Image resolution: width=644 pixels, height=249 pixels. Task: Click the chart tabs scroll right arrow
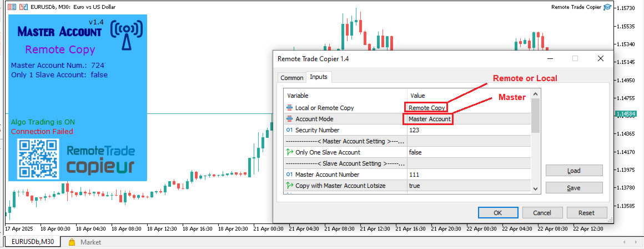pos(635,242)
